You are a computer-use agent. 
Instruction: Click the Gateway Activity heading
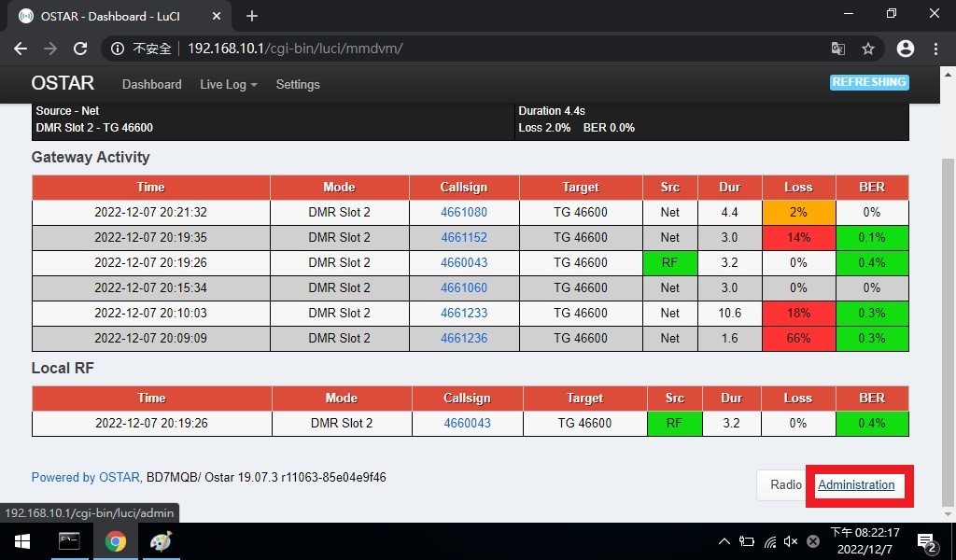click(x=91, y=157)
